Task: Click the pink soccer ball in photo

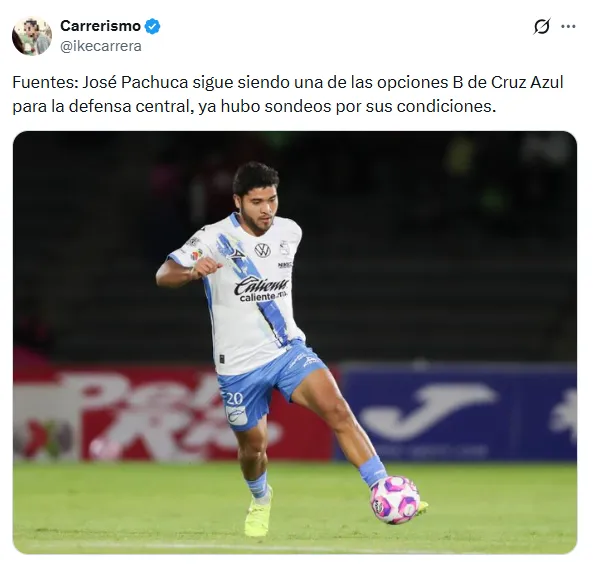Action: (395, 500)
